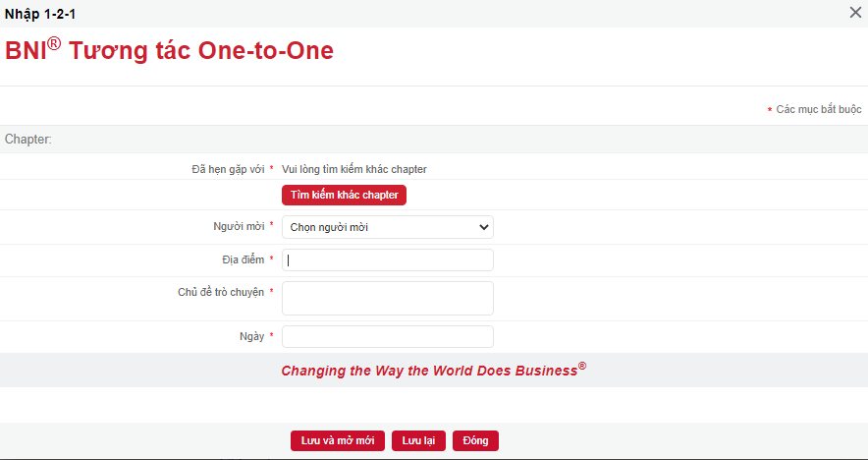This screenshot has width=868, height=460.
Task: Click the Vui lòng tìm kiếm khác chapter text
Action: 354,169
